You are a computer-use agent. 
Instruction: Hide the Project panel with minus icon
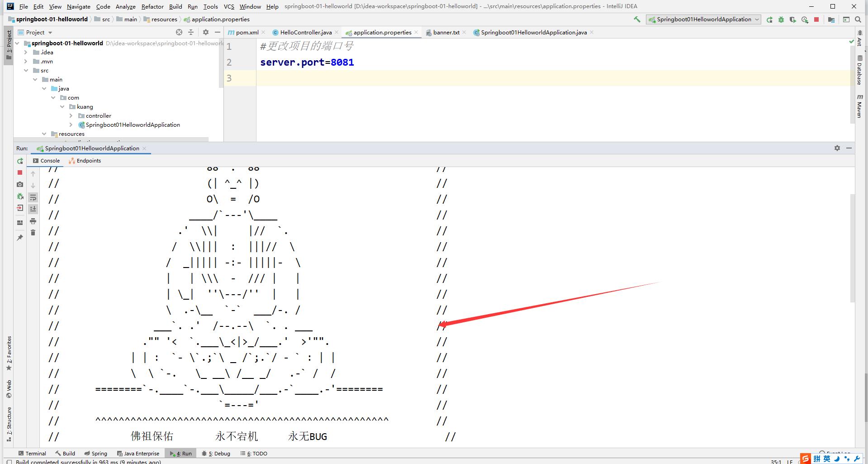[218, 32]
